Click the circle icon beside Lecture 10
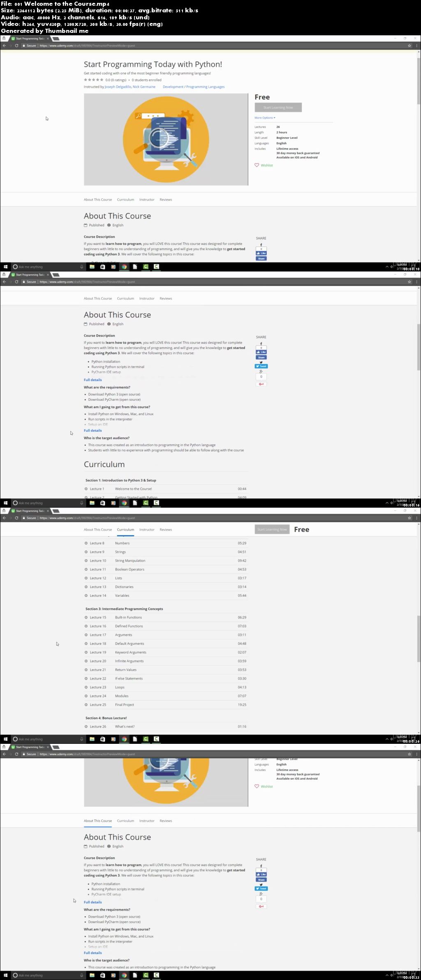 click(x=86, y=561)
